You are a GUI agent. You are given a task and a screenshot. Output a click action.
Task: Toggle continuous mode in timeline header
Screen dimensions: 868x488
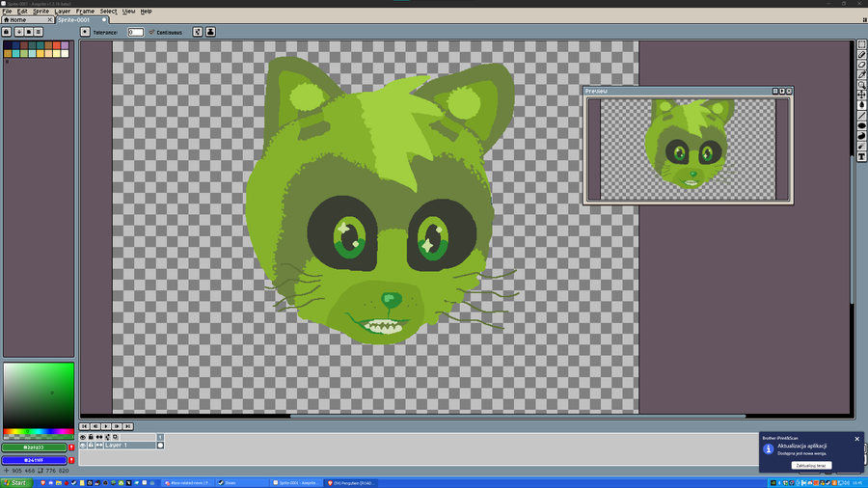point(99,437)
